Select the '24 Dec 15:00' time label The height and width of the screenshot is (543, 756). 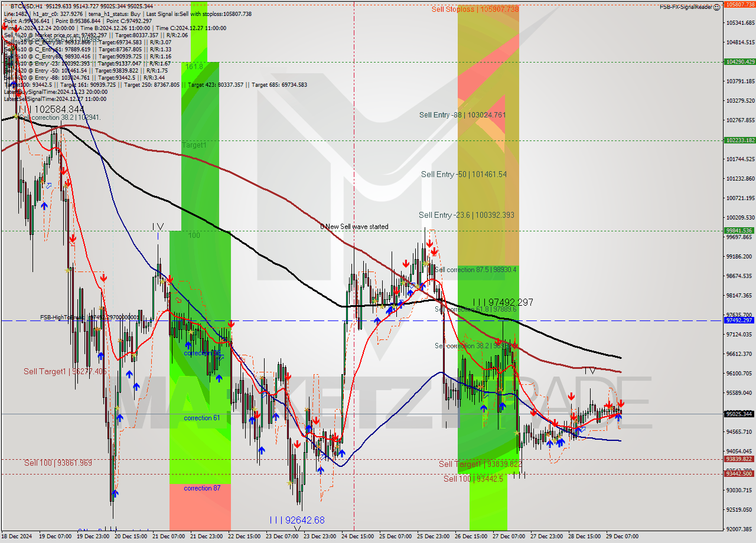[x=357, y=537]
